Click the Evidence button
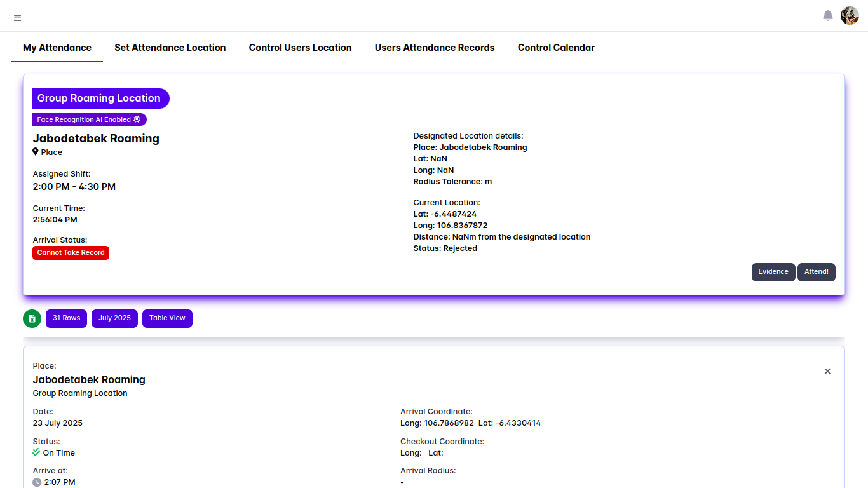The height and width of the screenshot is (488, 868). coord(773,272)
